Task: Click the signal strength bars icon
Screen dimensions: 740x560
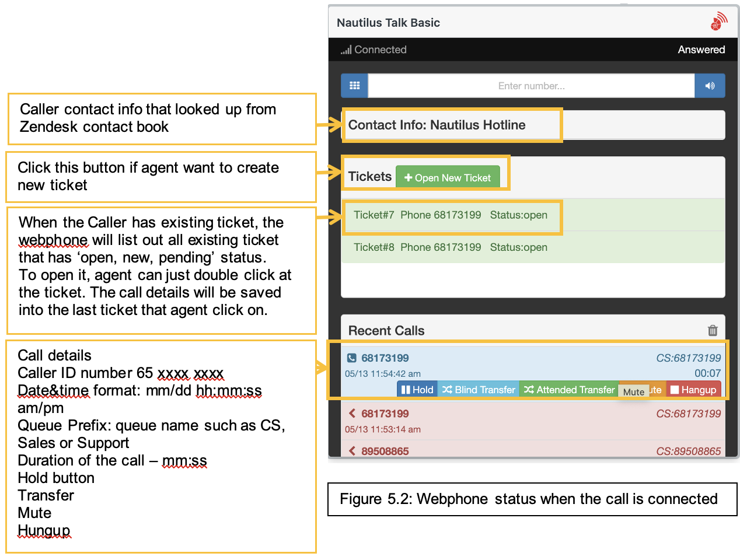Action: (x=346, y=50)
